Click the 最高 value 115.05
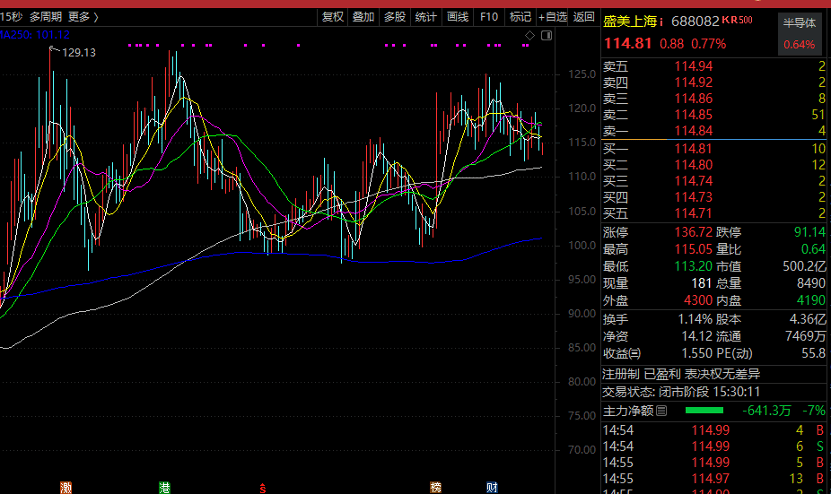832x494 pixels. tap(694, 249)
